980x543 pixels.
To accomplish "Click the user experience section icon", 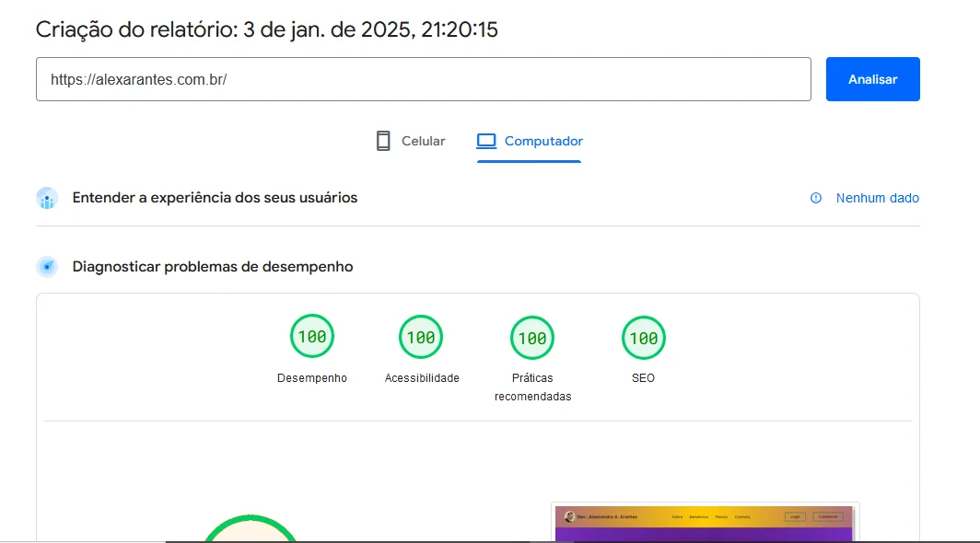I will [x=47, y=198].
